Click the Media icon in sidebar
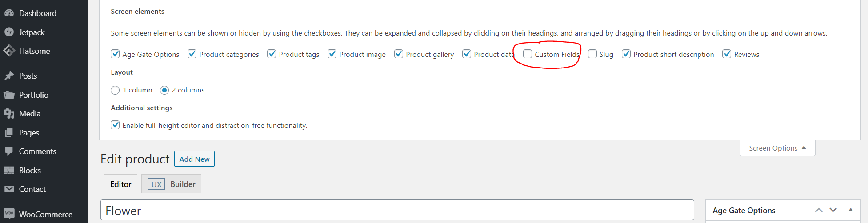 9,114
